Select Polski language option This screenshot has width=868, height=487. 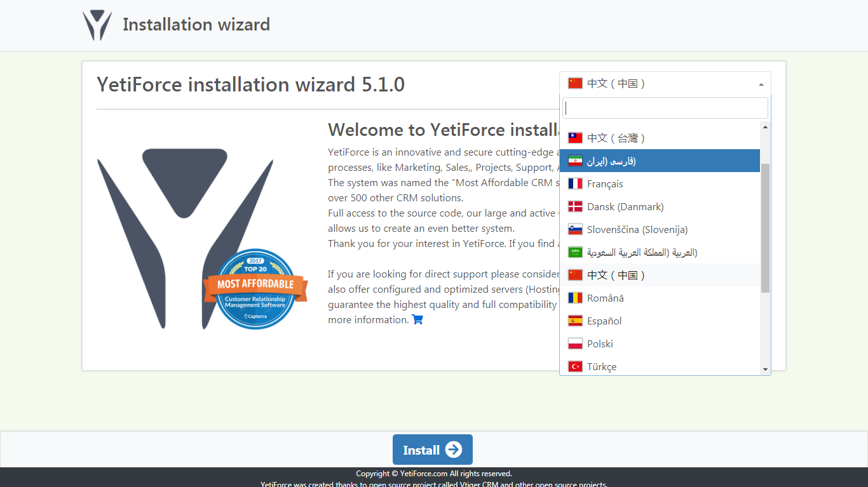tap(660, 344)
